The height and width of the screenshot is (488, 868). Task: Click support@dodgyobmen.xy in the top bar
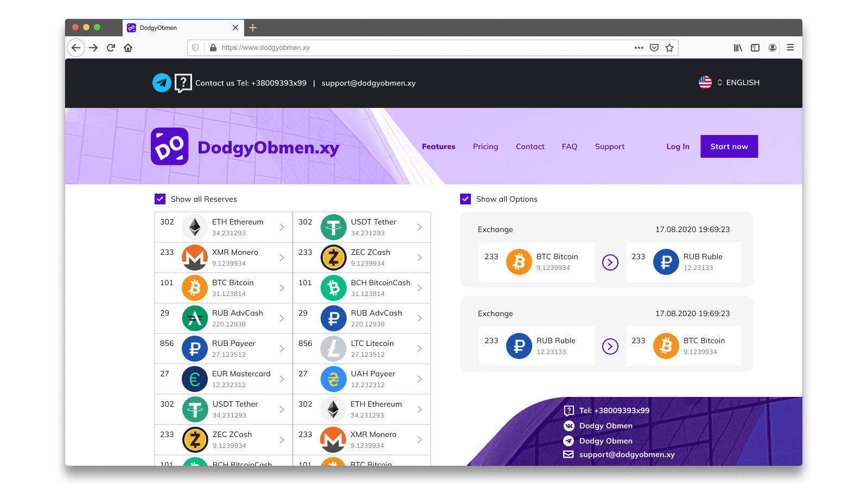coord(368,83)
